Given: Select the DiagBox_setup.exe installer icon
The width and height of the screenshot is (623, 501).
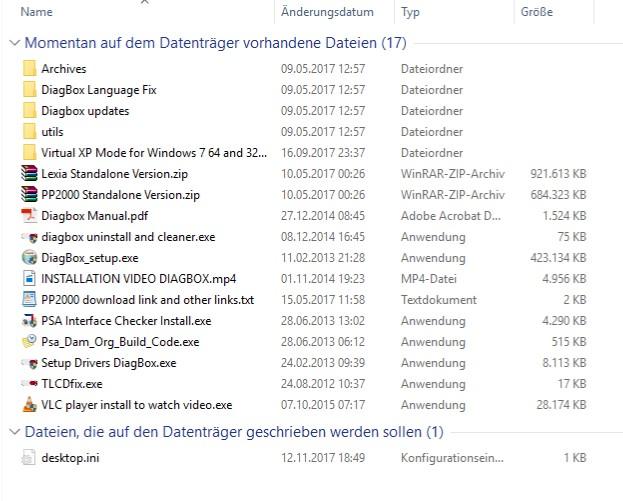Looking at the screenshot, I should coord(29,257).
